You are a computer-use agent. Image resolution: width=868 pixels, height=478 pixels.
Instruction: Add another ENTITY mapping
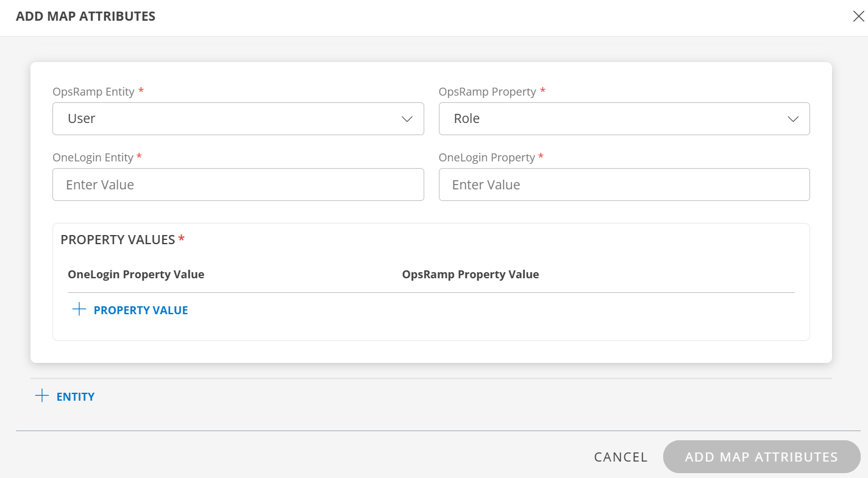pos(75,397)
